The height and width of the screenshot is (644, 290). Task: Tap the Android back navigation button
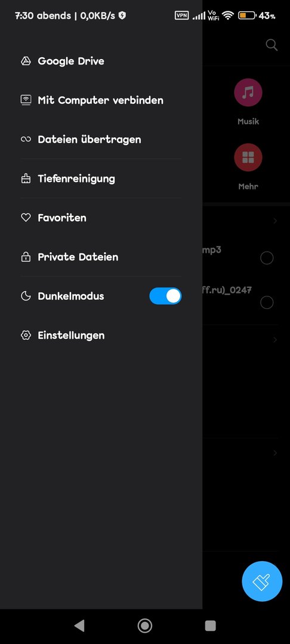79,626
